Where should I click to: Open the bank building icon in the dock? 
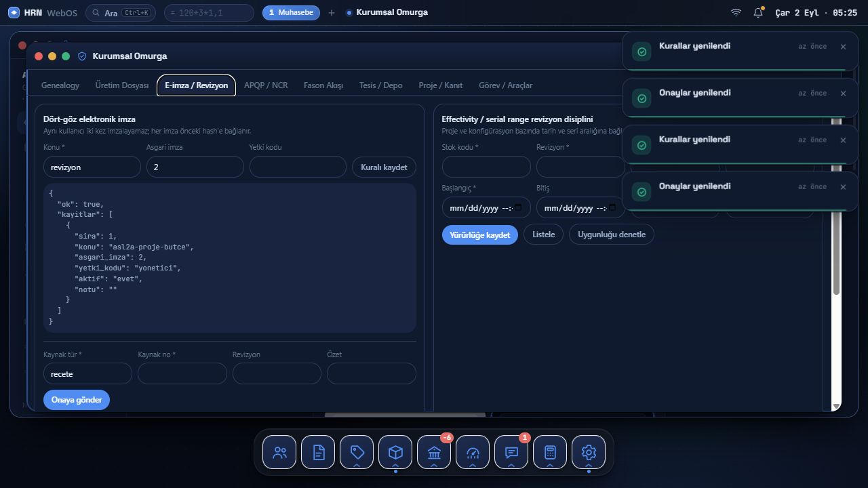pyautogui.click(x=434, y=452)
